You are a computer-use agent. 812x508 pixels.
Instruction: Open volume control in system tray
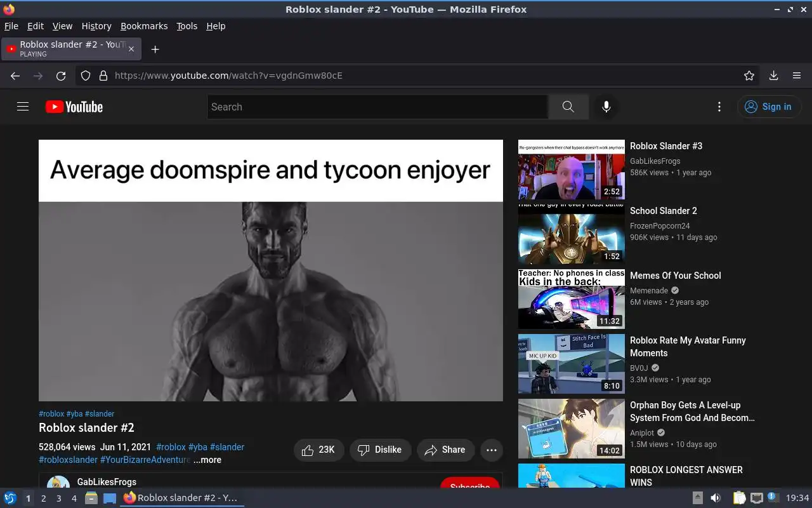(x=716, y=498)
